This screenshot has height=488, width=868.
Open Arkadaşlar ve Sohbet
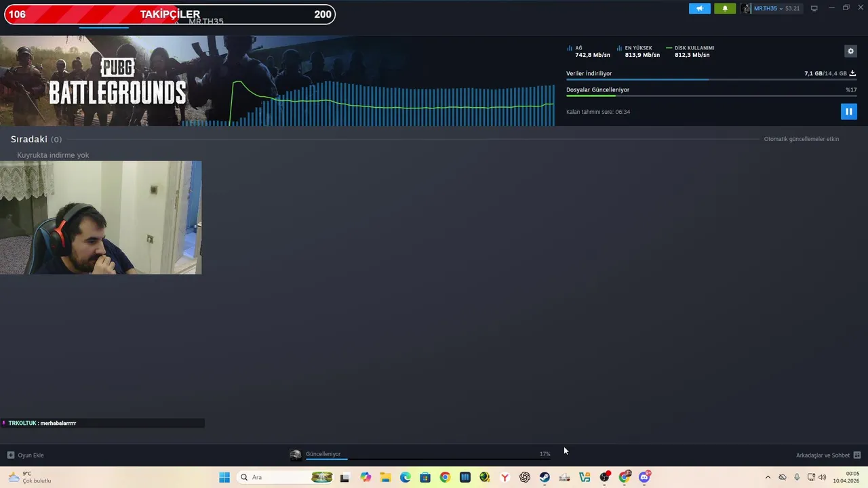tap(823, 455)
